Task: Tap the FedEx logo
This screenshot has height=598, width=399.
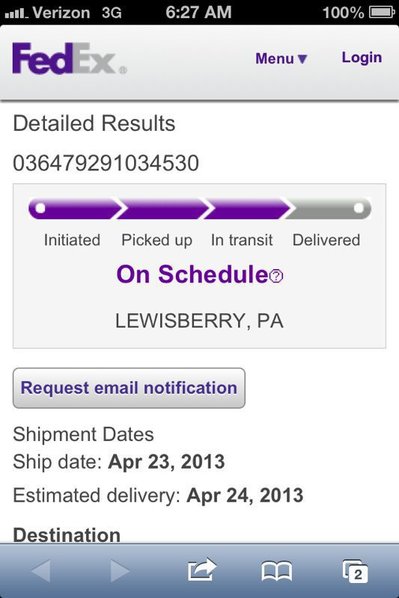Action: 69,58
